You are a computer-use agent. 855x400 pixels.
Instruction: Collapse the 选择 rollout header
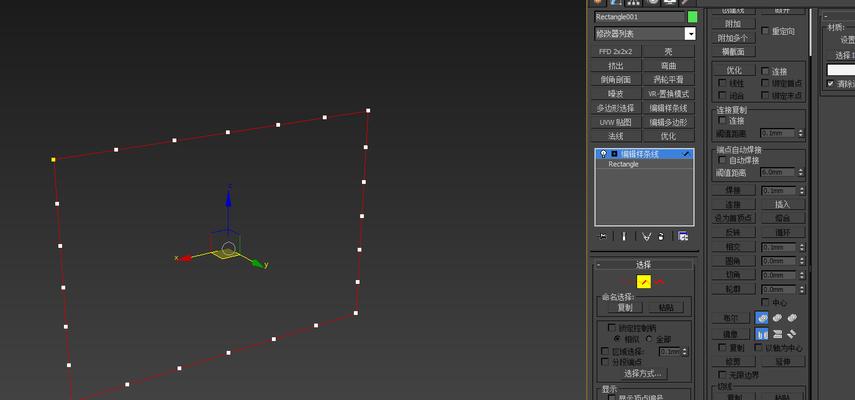coord(644,264)
